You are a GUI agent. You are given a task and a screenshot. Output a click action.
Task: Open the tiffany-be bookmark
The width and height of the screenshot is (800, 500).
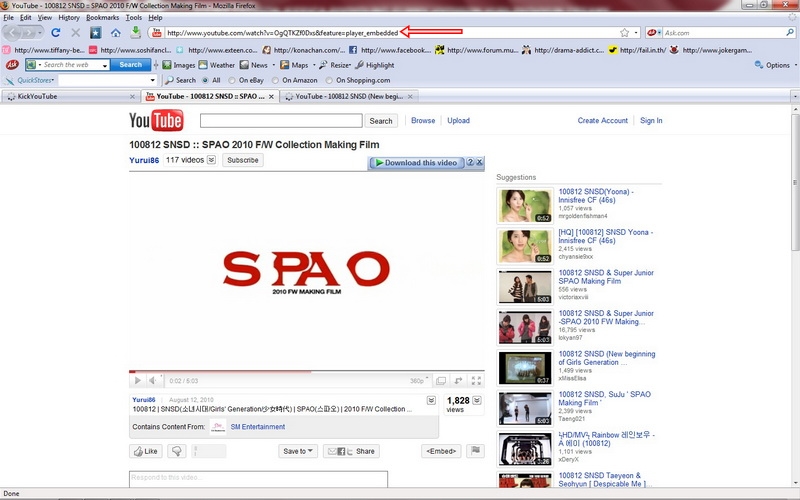43,50
